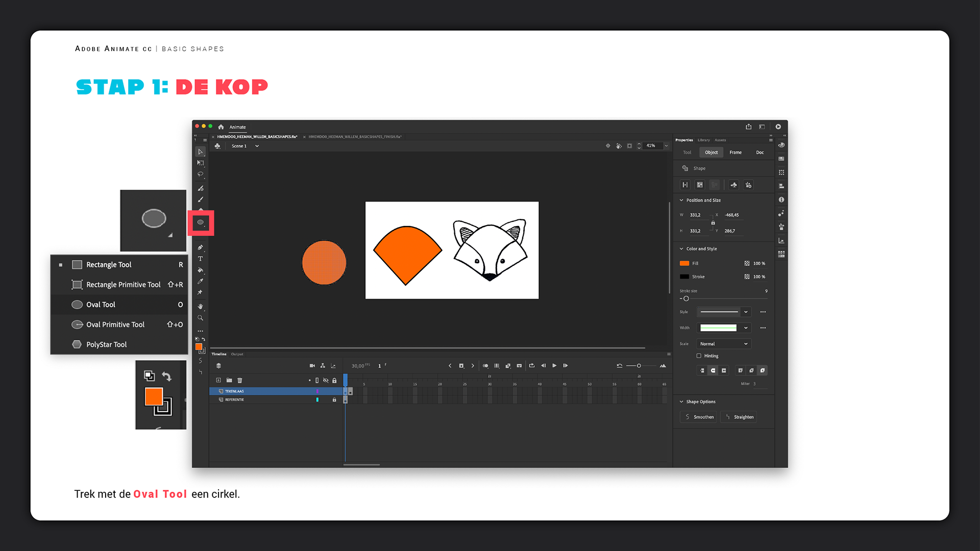This screenshot has width=980, height=551.
Task: Open the Scale Normal dropdown
Action: [x=724, y=344]
